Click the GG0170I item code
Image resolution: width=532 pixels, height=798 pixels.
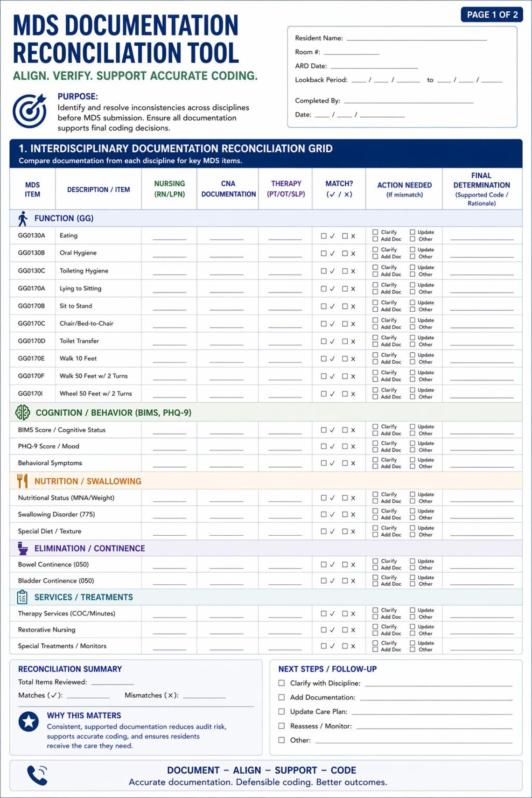click(x=30, y=393)
